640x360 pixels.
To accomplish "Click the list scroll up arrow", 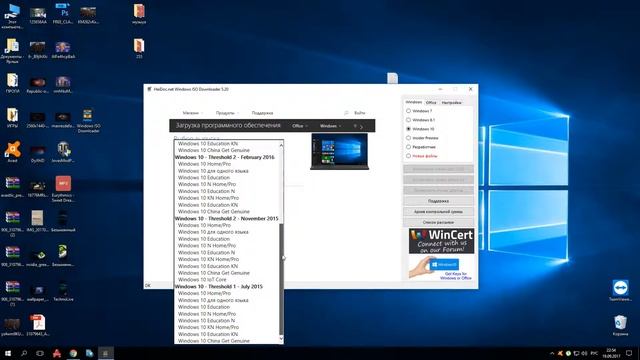I will [281, 145].
